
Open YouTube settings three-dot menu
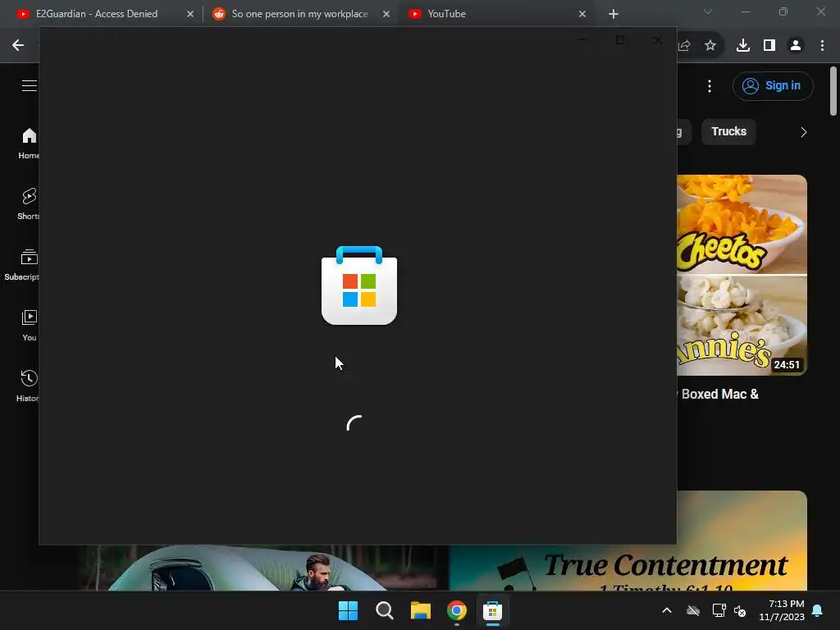[710, 86]
